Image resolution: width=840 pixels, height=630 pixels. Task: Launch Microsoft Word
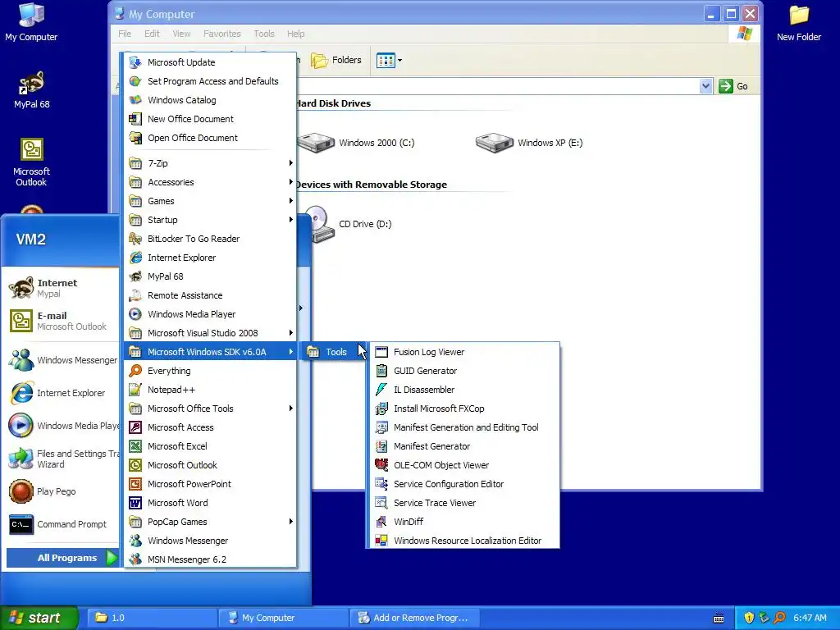(210, 503)
